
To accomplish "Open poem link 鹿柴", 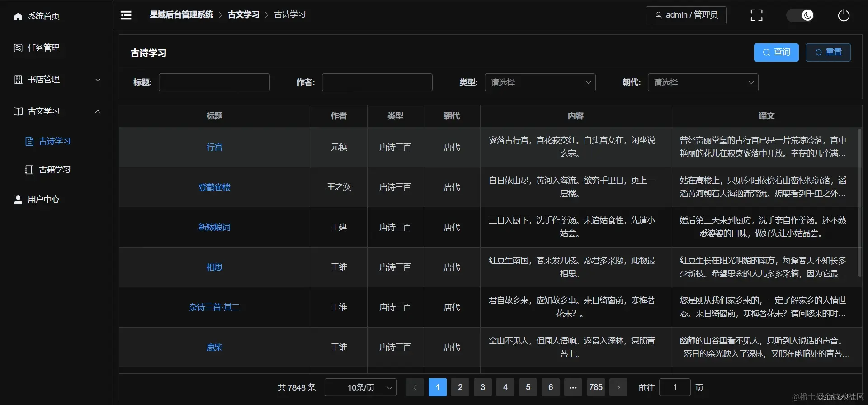I will pos(214,348).
